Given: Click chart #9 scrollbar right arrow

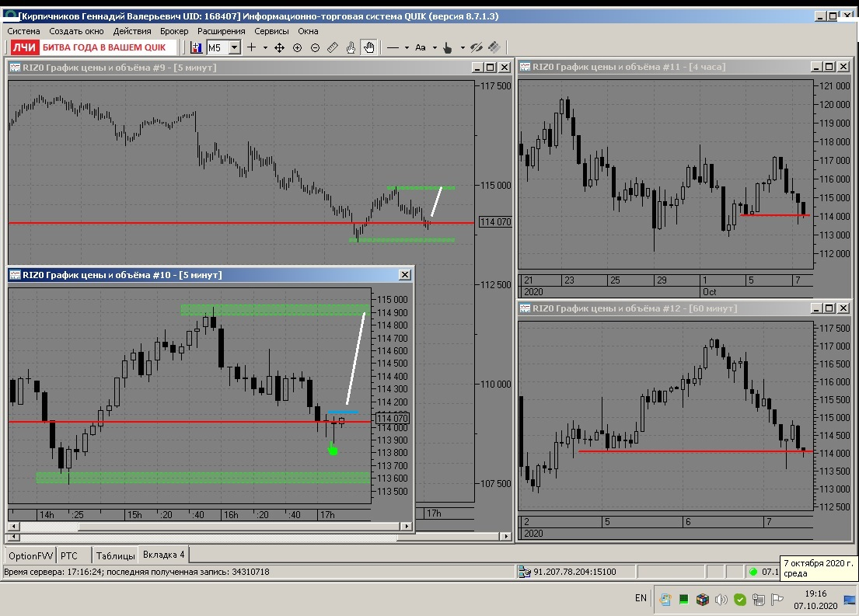Looking at the screenshot, I should click(508, 537).
